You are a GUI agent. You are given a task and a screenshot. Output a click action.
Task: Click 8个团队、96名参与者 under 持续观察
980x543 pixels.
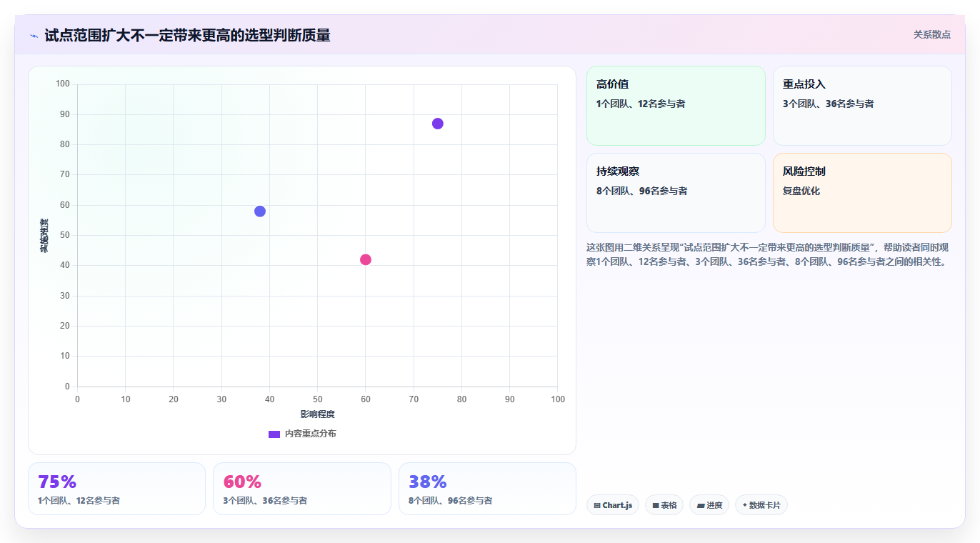click(x=642, y=191)
